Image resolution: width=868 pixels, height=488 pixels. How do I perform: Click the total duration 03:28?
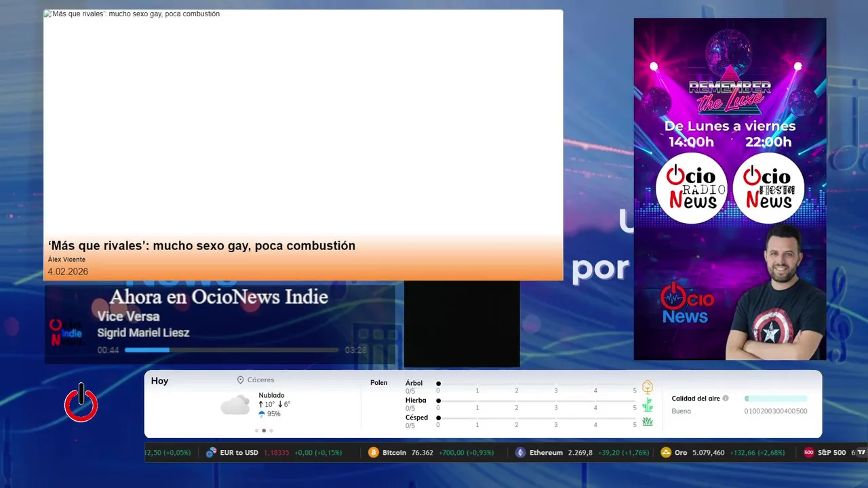point(355,350)
